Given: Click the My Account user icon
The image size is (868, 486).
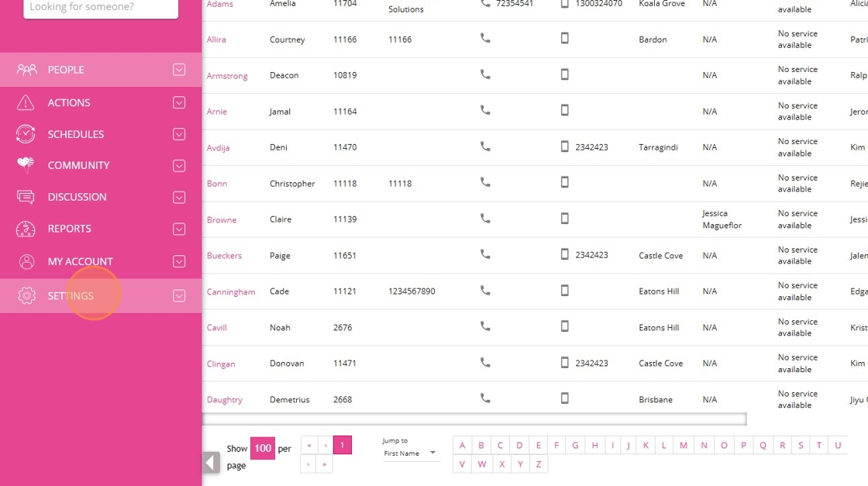Looking at the screenshot, I should 26,261.
